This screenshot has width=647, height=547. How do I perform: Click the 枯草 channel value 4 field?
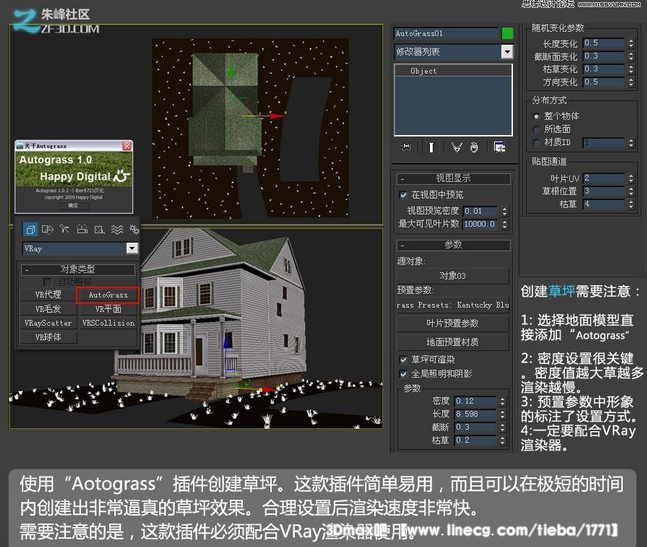pyautogui.click(x=604, y=204)
